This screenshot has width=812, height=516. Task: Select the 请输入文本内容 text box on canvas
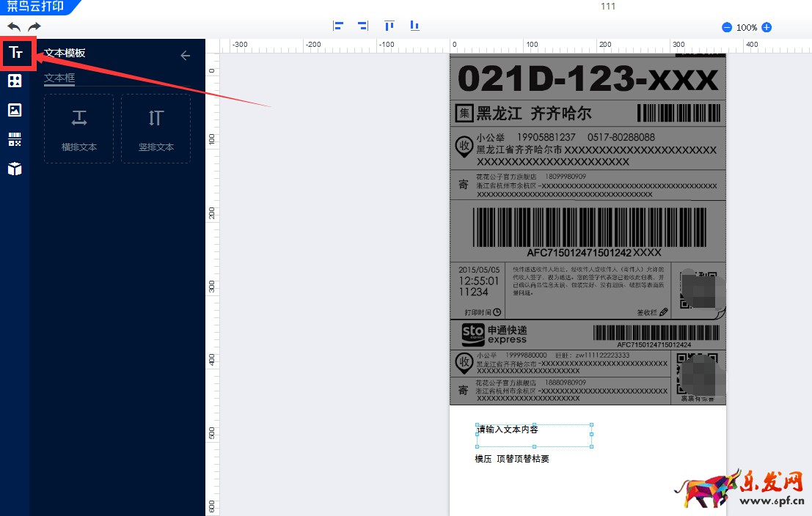pyautogui.click(x=535, y=435)
